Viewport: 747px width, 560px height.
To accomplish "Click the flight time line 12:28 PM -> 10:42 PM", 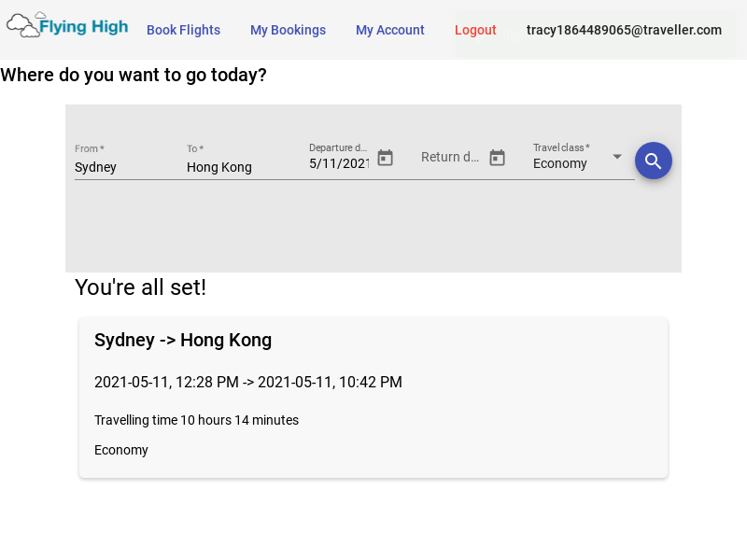I will [x=248, y=382].
